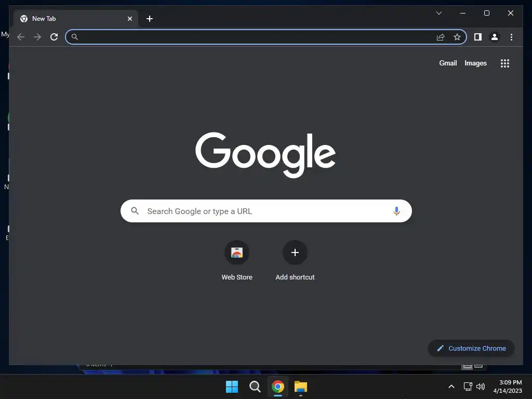Reload the current page
This screenshot has width=532, height=399.
(x=54, y=37)
